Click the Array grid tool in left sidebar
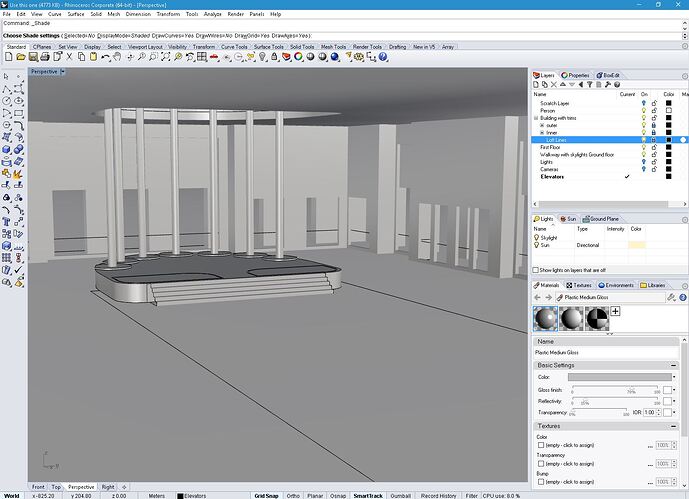 click(x=6, y=258)
